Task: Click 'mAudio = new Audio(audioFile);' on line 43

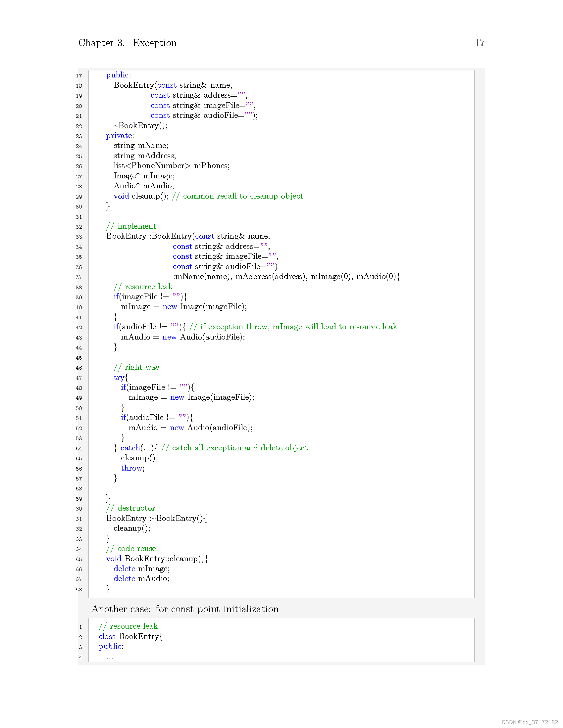Action: (x=183, y=337)
